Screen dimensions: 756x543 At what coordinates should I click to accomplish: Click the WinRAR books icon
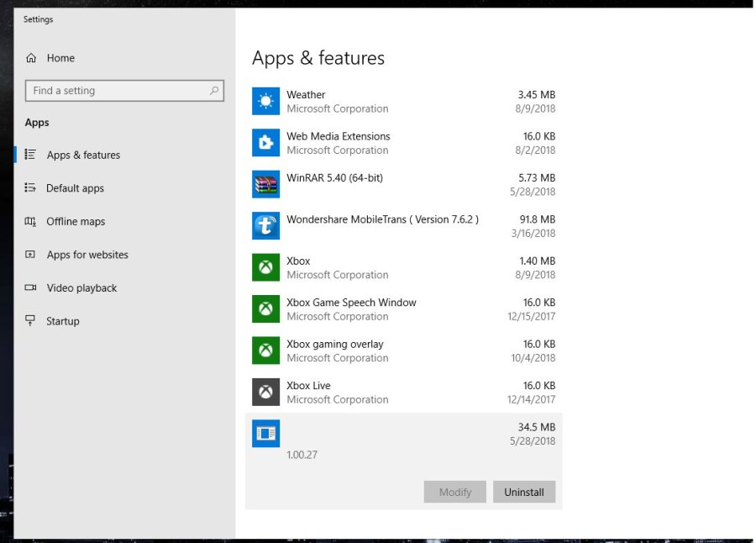pos(265,184)
